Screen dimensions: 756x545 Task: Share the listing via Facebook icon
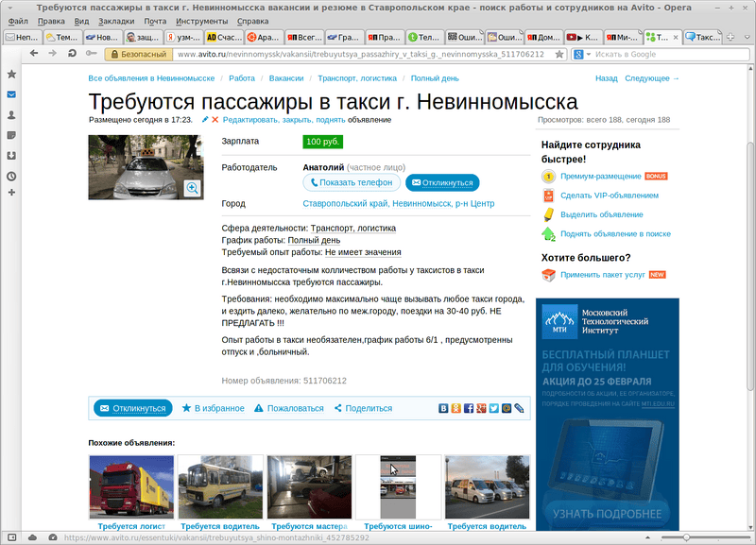(469, 408)
